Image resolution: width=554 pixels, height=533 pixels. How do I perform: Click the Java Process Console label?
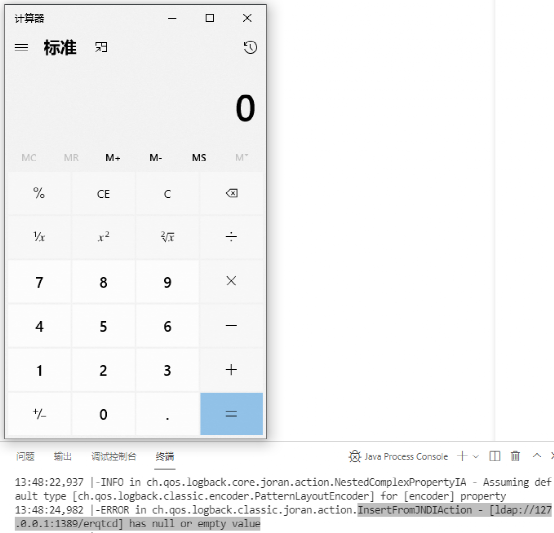tap(406, 456)
